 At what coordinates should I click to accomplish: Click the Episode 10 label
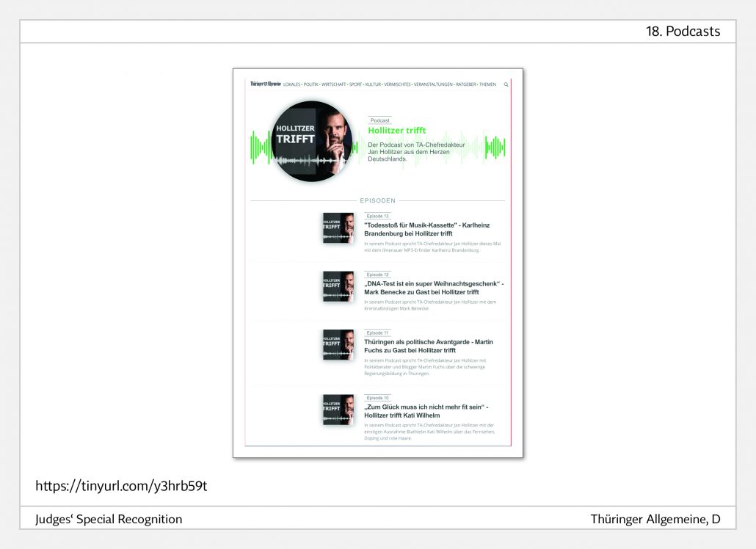pos(377,398)
